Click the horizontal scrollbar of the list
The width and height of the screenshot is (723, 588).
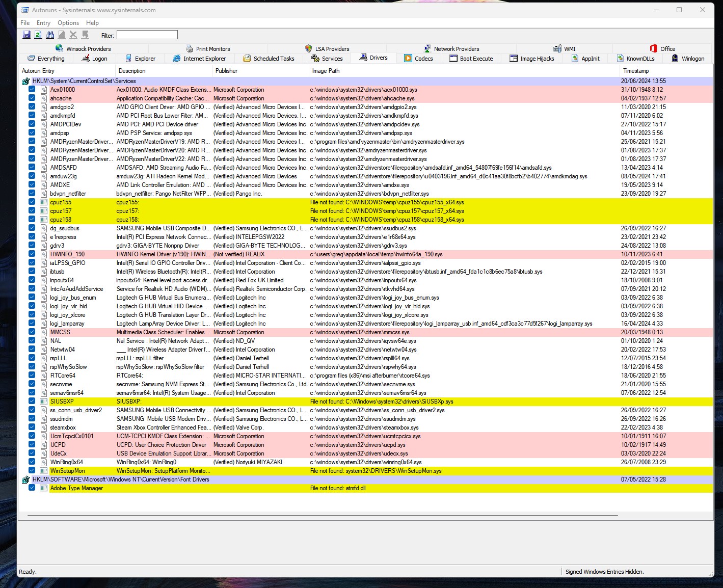tap(323, 516)
